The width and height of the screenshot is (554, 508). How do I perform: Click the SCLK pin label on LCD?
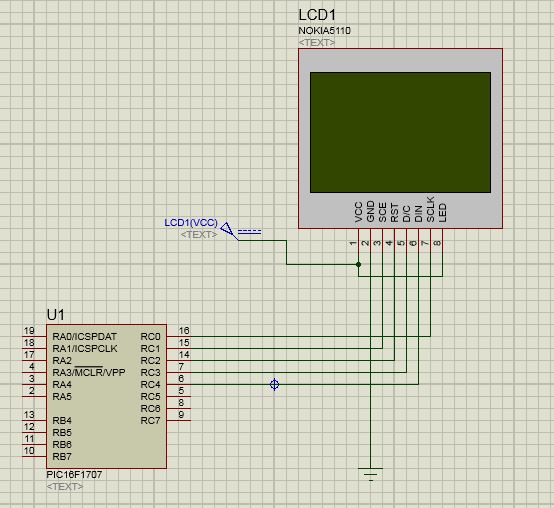click(430, 209)
